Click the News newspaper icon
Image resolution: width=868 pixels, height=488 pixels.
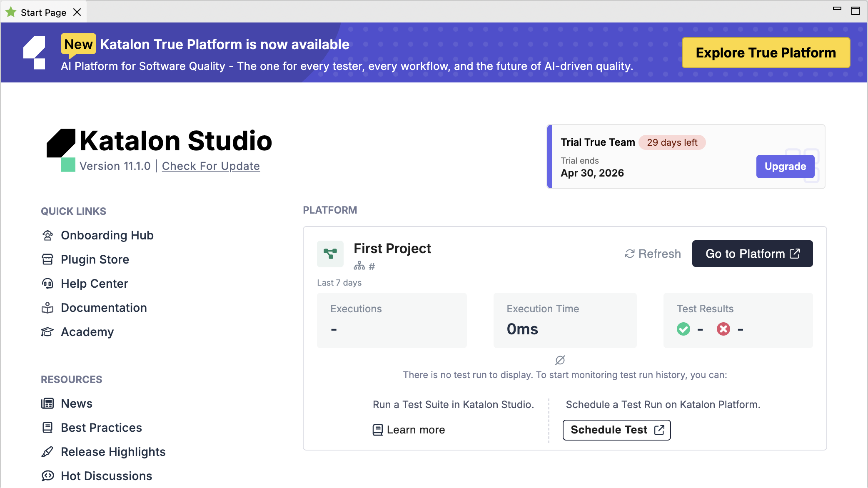(47, 403)
